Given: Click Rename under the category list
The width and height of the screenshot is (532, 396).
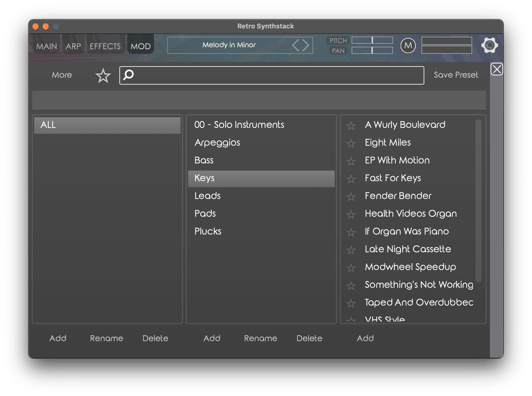Looking at the screenshot, I should coord(260,338).
